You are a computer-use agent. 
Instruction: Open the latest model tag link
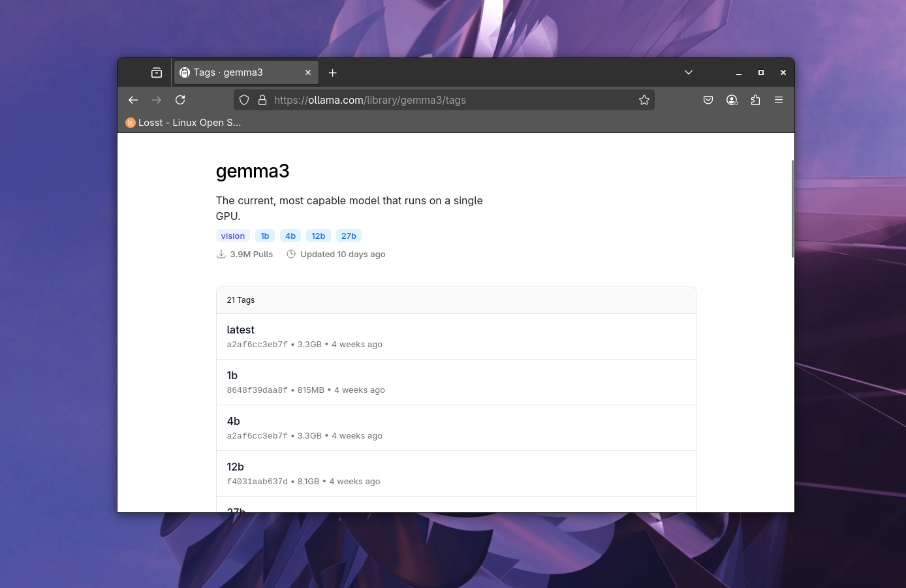tap(240, 330)
